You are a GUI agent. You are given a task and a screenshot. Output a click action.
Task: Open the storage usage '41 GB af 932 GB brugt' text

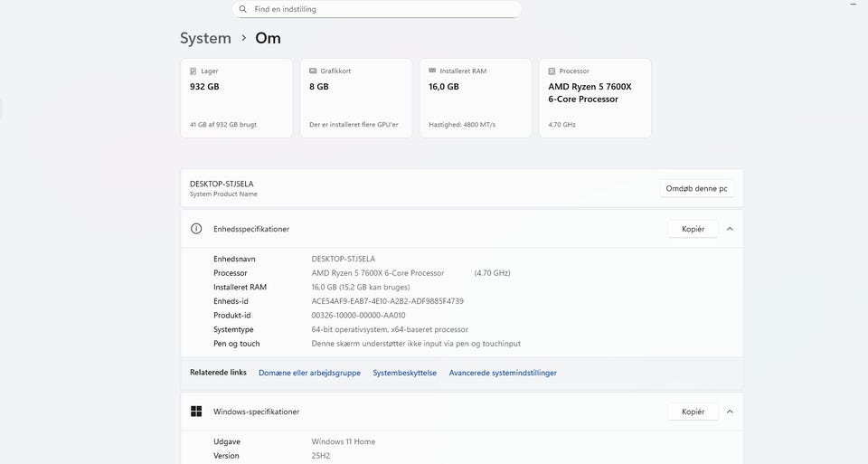pos(223,124)
